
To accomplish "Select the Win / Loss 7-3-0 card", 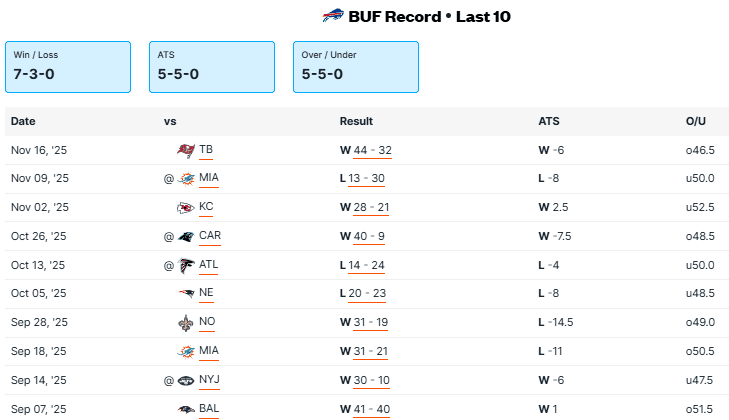I will pos(68,67).
